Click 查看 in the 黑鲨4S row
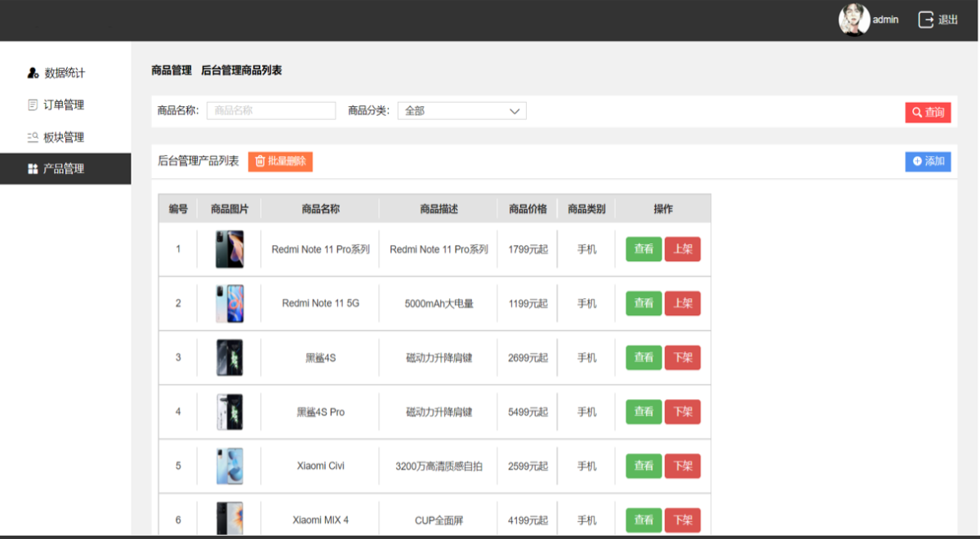 pos(644,358)
